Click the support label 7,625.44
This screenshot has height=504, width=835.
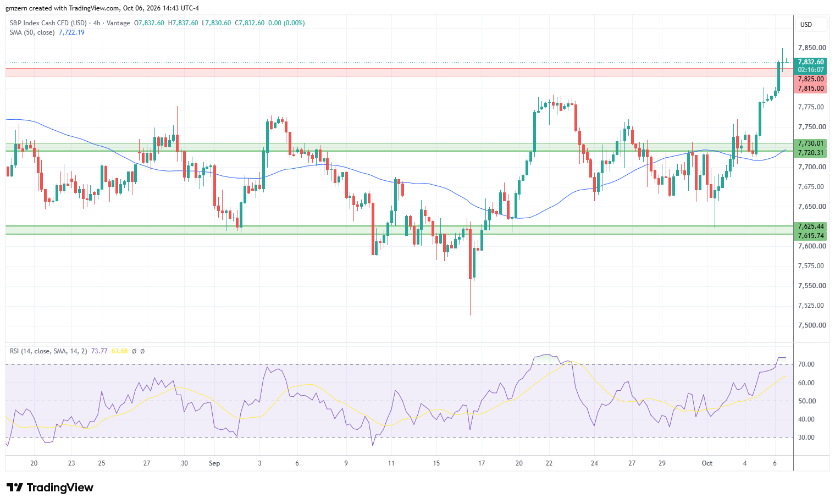pyautogui.click(x=811, y=226)
